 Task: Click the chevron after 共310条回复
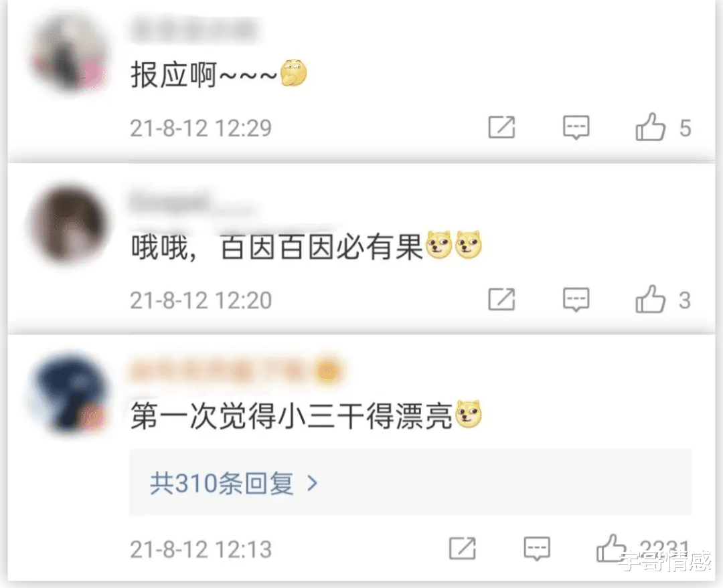[313, 483]
